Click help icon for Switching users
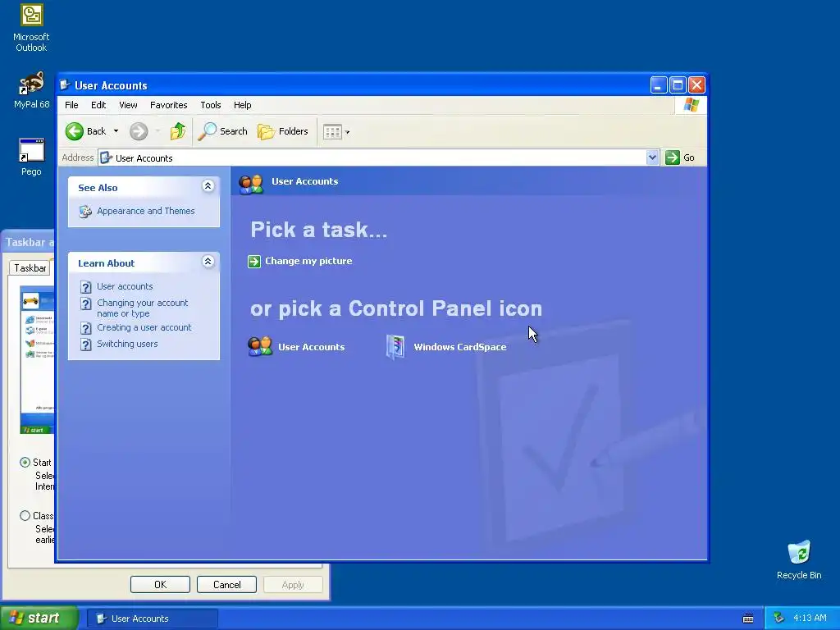 pos(85,345)
